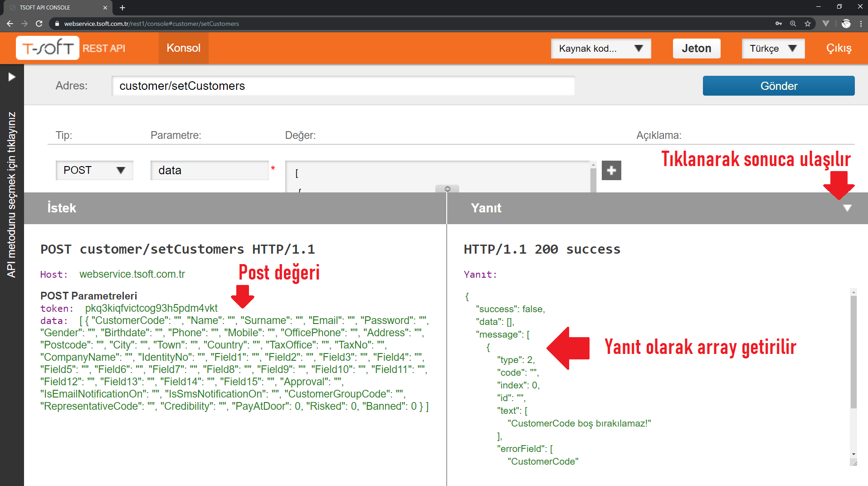Image resolution: width=868 pixels, height=486 pixels.
Task: Open the browser three-dot menu
Action: tap(861, 24)
